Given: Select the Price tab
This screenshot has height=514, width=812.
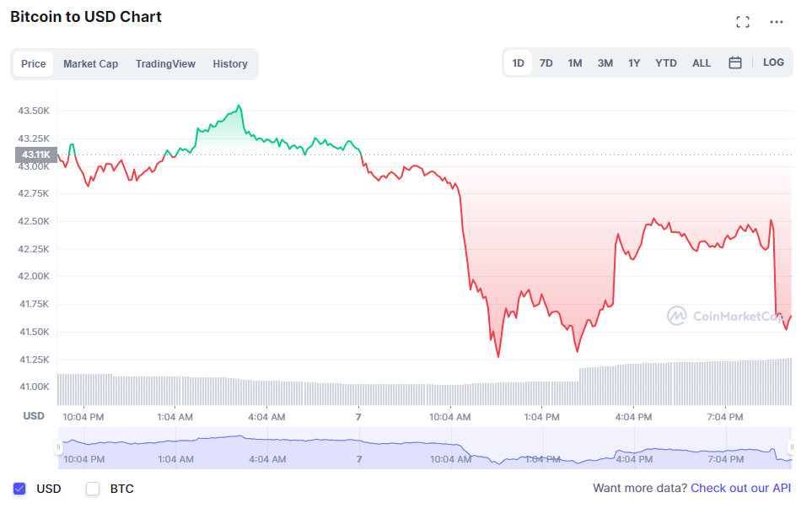Looking at the screenshot, I should [33, 63].
